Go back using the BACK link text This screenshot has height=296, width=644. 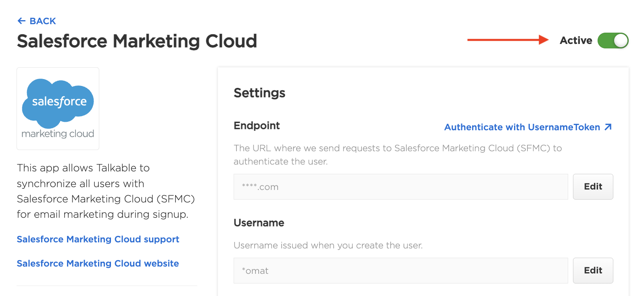(43, 21)
